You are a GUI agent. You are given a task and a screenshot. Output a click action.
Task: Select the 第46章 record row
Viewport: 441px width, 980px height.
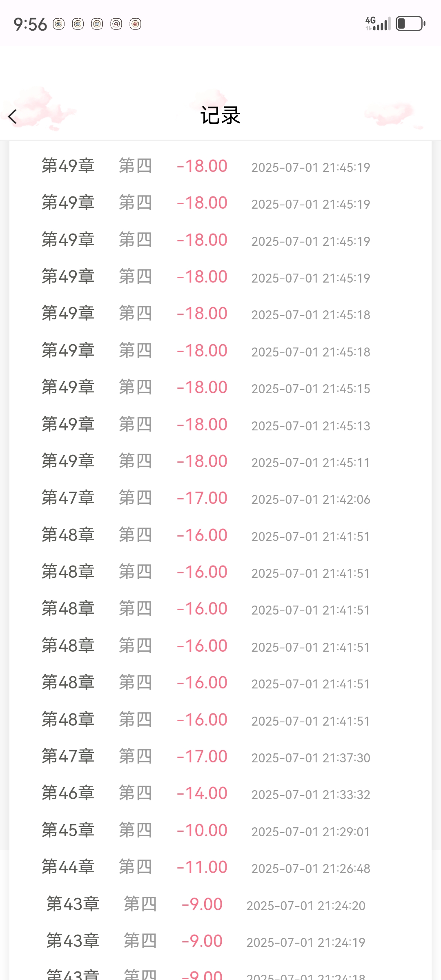pyautogui.click(x=220, y=793)
